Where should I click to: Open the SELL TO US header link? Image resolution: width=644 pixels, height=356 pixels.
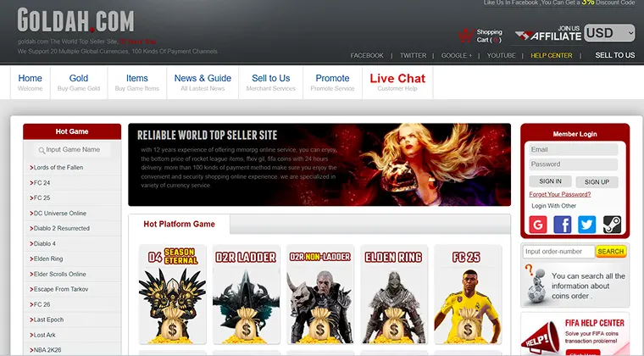coord(615,55)
